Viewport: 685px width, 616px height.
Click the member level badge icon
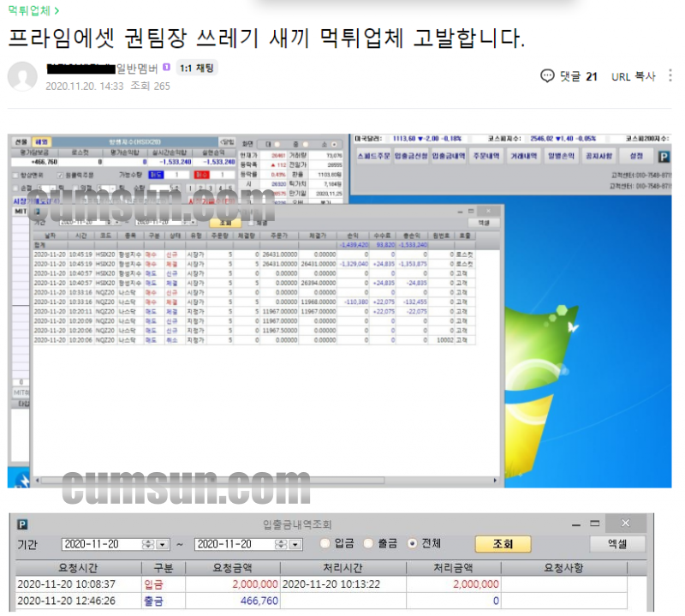(x=166, y=68)
